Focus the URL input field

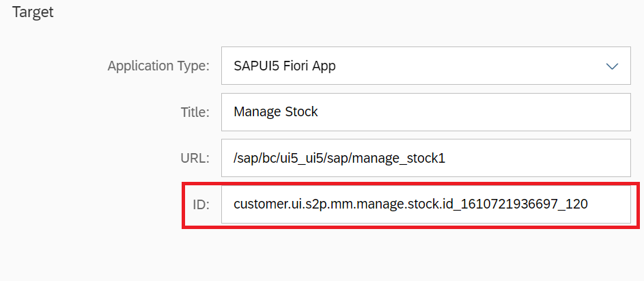[x=425, y=158]
